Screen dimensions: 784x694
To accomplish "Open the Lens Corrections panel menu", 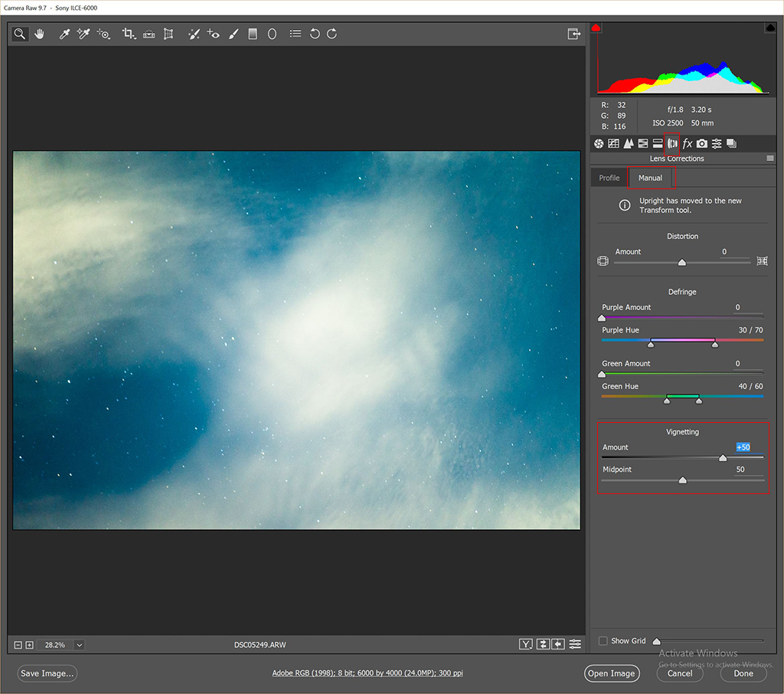I will tap(770, 159).
